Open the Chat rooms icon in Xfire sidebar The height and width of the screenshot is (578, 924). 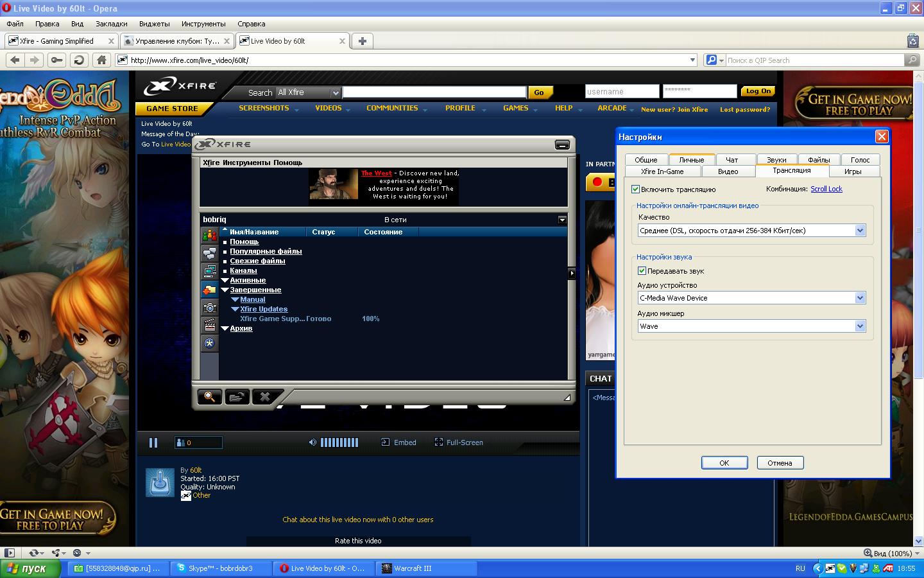pos(209,254)
